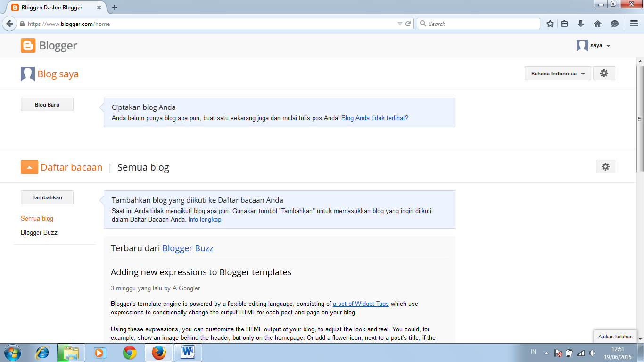This screenshot has height=362, width=644.
Task: Open the Bahasa Indonesia language dropdown
Action: point(558,74)
